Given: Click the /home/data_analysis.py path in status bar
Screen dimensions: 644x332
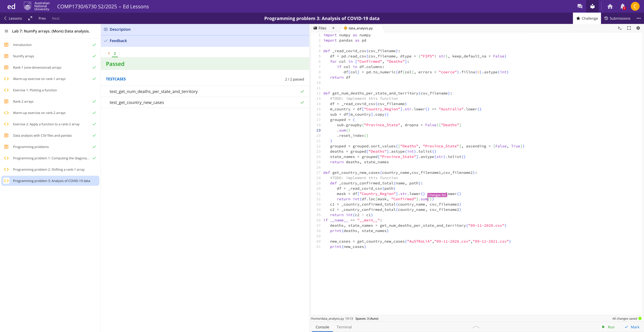Looking at the screenshot, I should pos(327,319).
